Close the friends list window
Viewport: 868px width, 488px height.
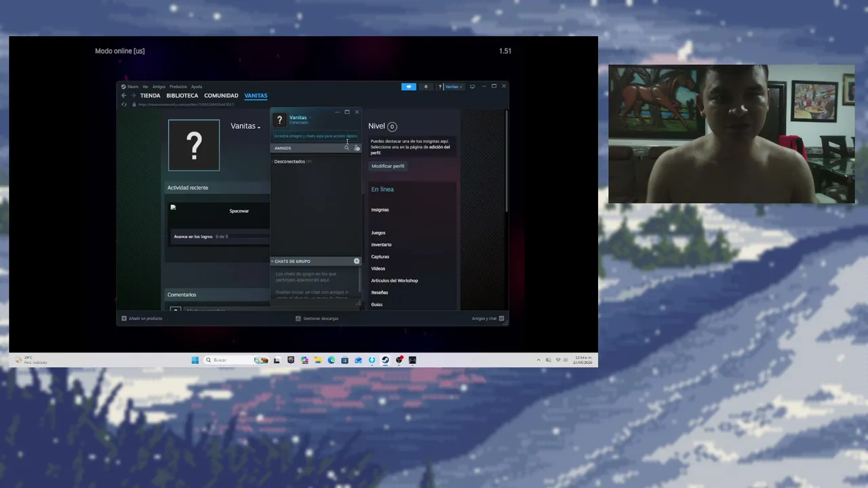(357, 112)
